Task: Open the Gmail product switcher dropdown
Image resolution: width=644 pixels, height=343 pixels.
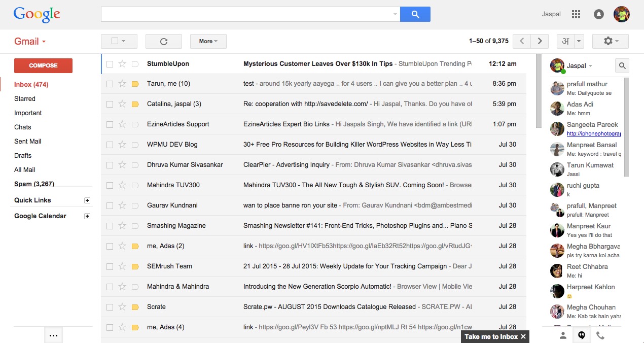Action: tap(30, 41)
